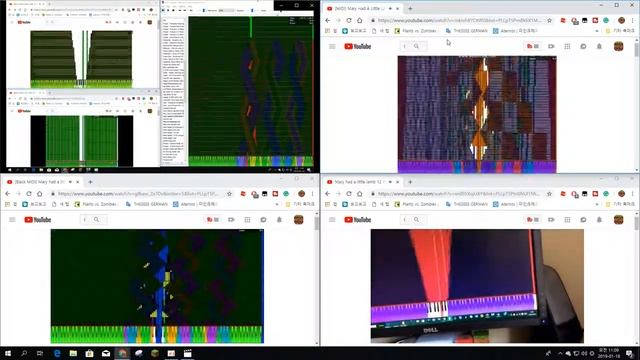
Task: Expand the bookmarks overflow chevron in the bottom-left window
Action: (x=277, y=204)
